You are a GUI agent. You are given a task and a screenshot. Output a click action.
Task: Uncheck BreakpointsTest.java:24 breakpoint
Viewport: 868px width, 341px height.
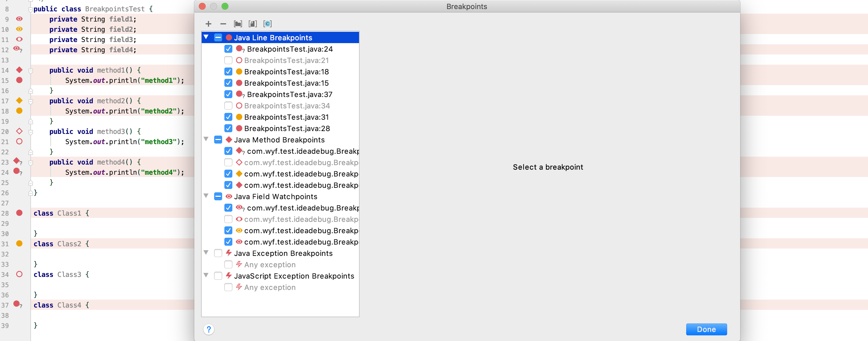click(228, 49)
